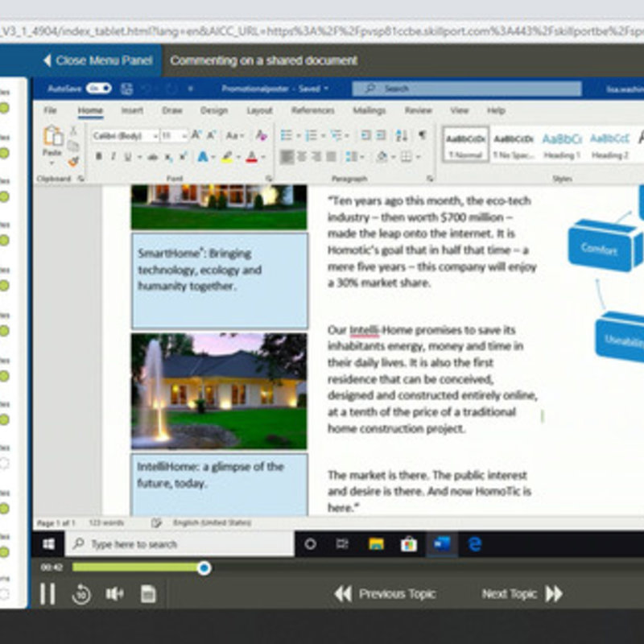Decrease the paragraph indent
The width and height of the screenshot is (644, 644).
pos(365,135)
